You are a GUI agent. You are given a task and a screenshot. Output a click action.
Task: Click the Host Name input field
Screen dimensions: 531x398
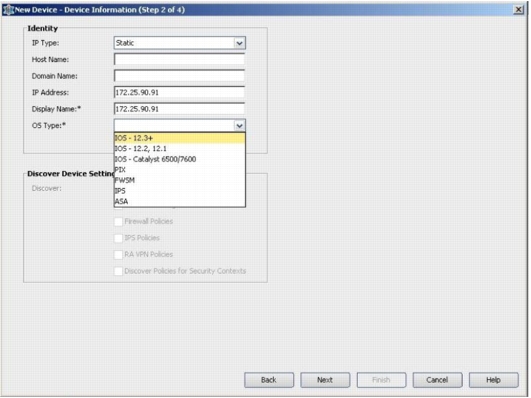click(179, 59)
